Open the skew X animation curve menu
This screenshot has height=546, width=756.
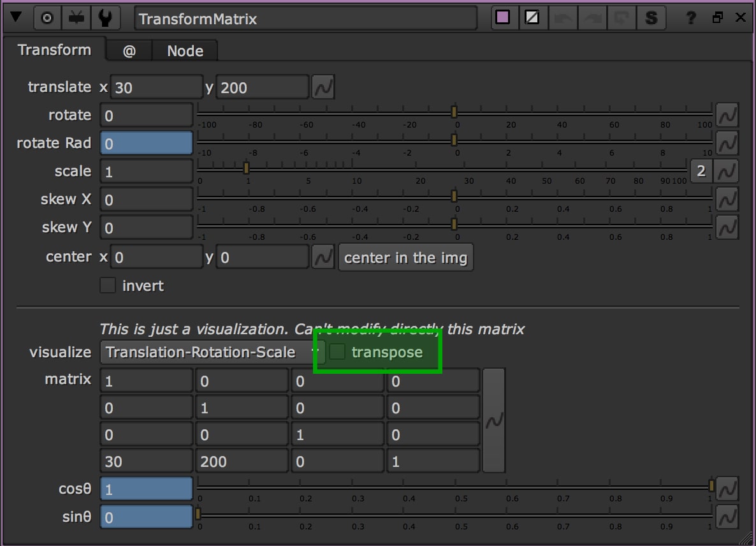point(727,200)
